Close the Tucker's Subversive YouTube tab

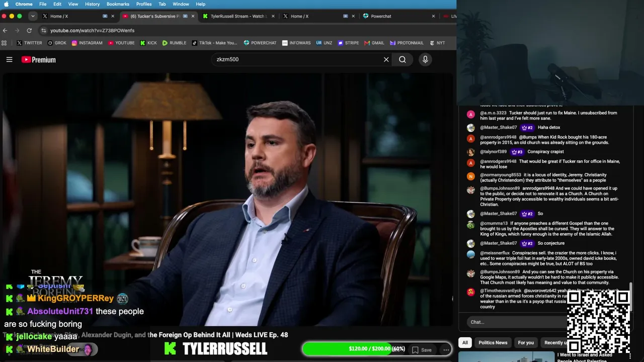coord(193,16)
